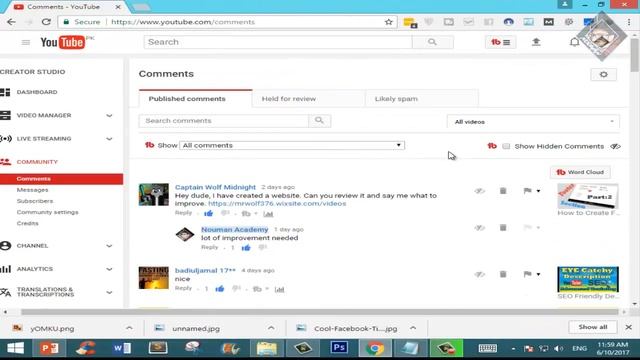
Task: Dislike Captain Wolf Midnight's comment
Action: (x=225, y=213)
